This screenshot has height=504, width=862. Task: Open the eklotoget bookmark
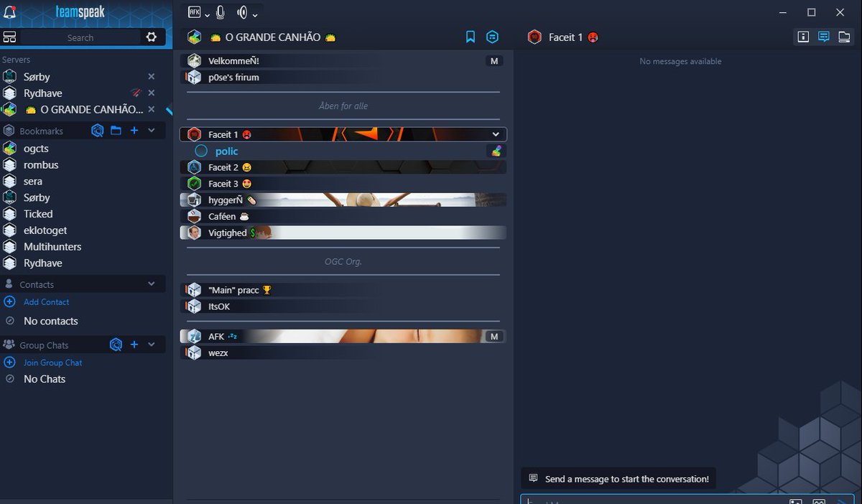pyautogui.click(x=45, y=230)
